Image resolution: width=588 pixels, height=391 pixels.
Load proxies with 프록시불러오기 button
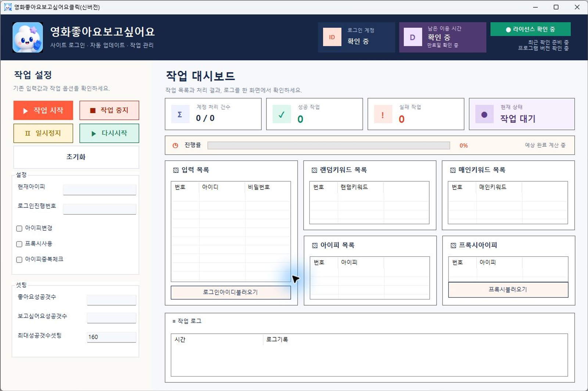point(508,290)
